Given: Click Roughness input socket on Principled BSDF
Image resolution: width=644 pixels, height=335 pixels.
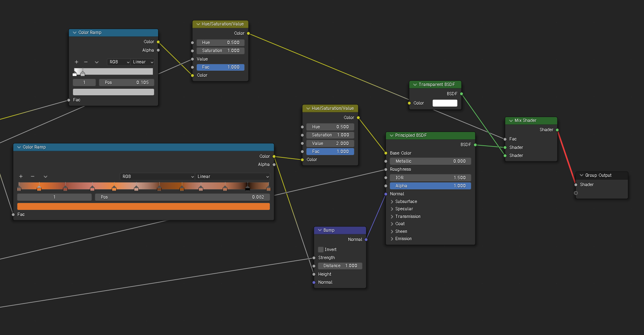Looking at the screenshot, I should 386,170.
